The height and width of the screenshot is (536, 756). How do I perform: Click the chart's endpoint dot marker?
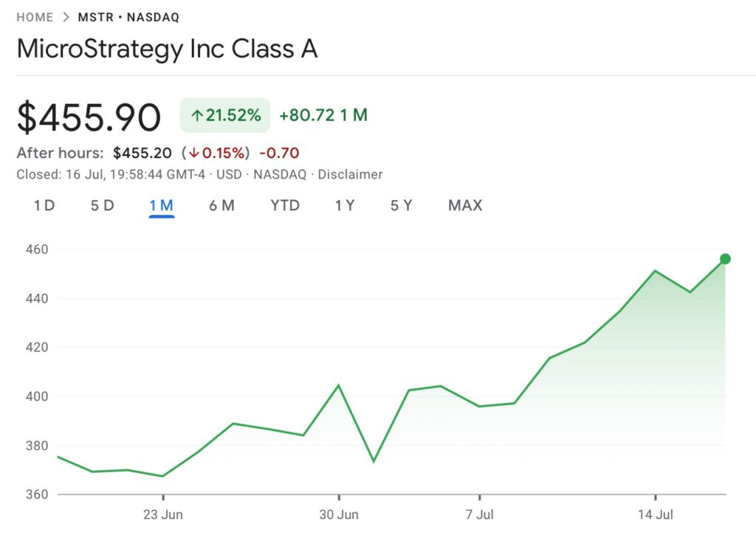point(726,258)
